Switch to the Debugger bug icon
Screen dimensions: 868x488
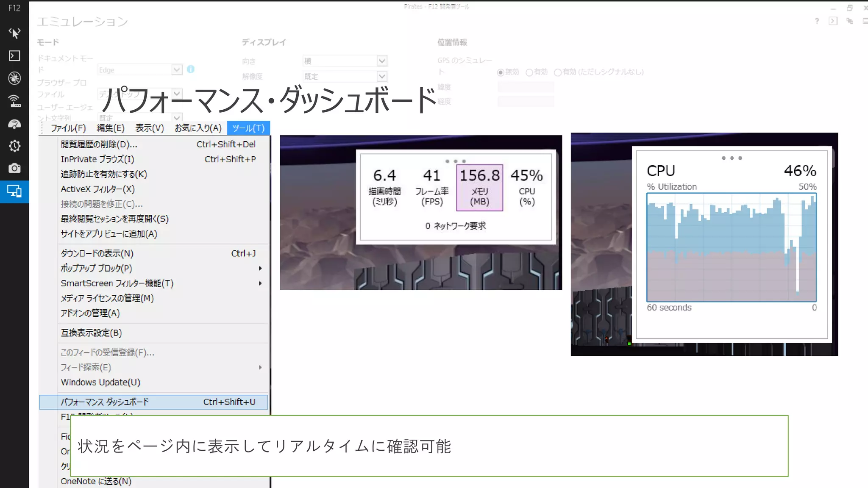pyautogui.click(x=14, y=78)
